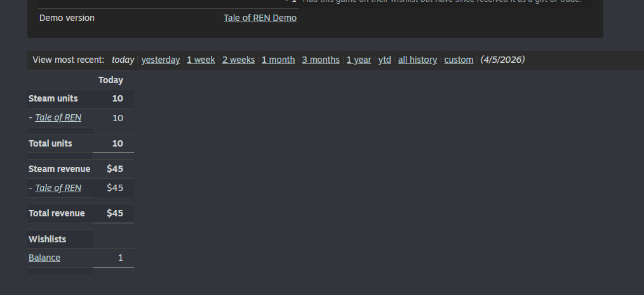Open Tale of REN under Steam revenue

tap(58, 188)
